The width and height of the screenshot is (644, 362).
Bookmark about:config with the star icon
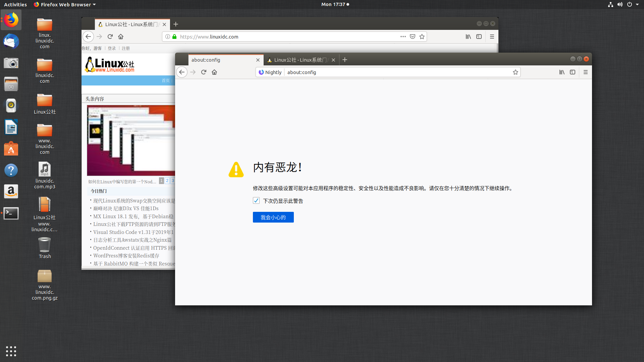pos(516,72)
